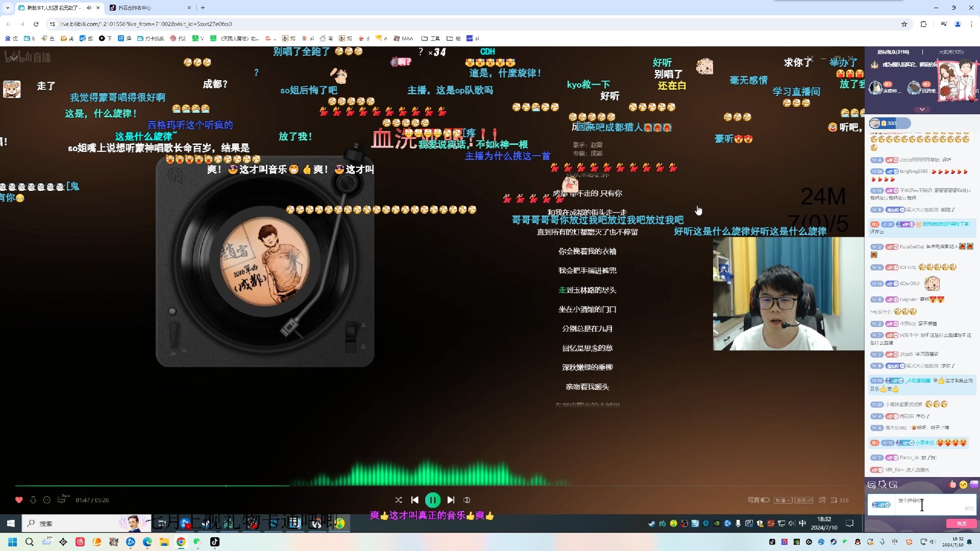The image size is (980, 551).
Task: Go back to previous page
Action: (x=8, y=24)
